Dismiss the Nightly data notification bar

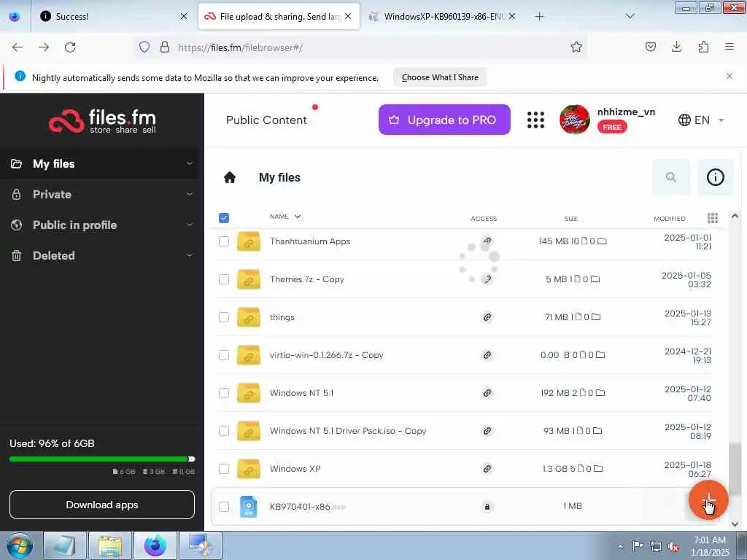pyautogui.click(x=729, y=76)
